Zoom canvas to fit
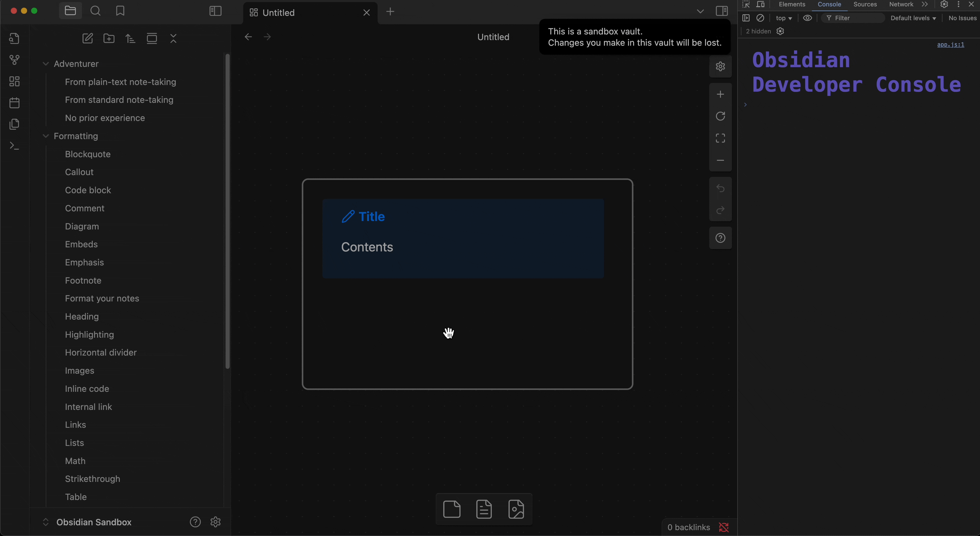Image resolution: width=980 pixels, height=536 pixels. pos(720,138)
